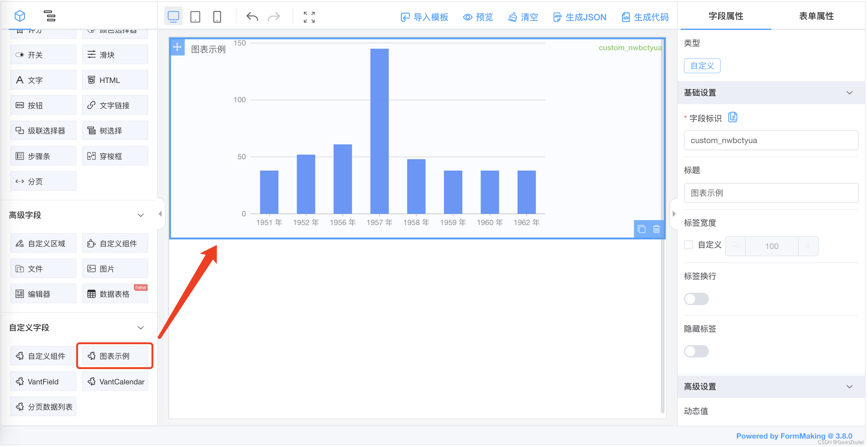Image resolution: width=868 pixels, height=447 pixels.
Task: Collapse the 高级设置 section
Action: (x=850, y=387)
